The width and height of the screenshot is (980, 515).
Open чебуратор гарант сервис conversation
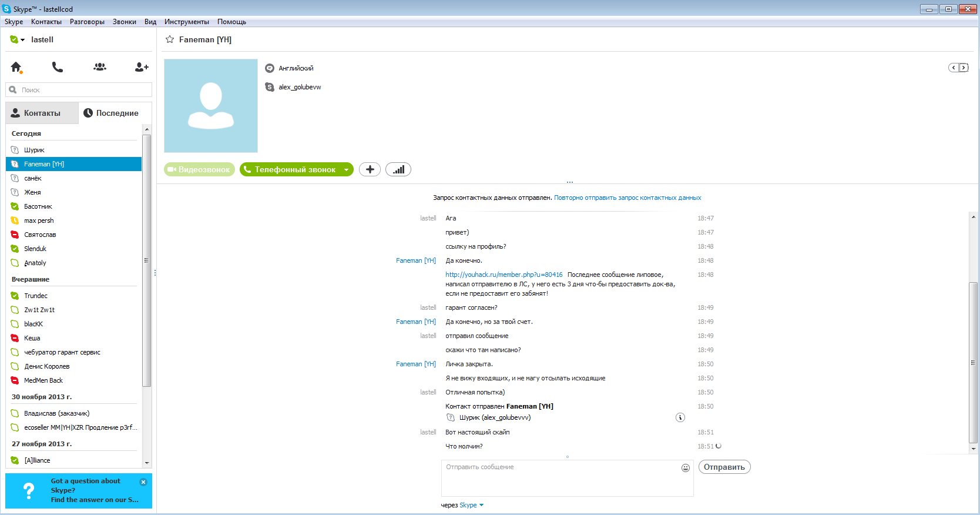[x=74, y=352]
